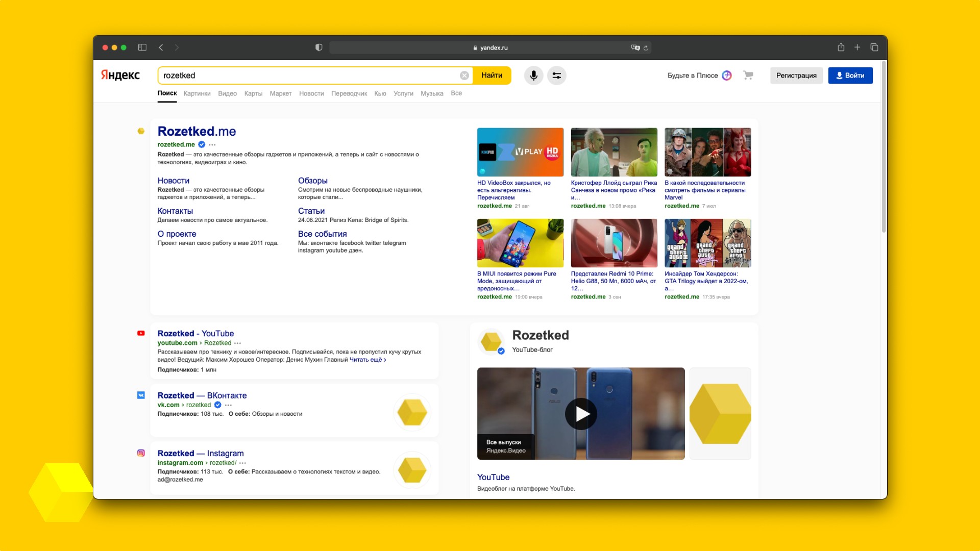Open Rick Sanchez promo news thumbnail
The image size is (980, 551).
click(x=614, y=152)
